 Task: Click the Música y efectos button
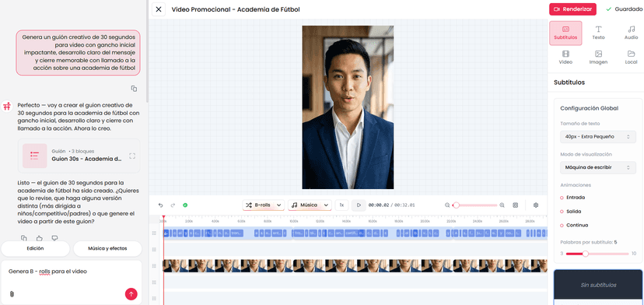pos(107,248)
